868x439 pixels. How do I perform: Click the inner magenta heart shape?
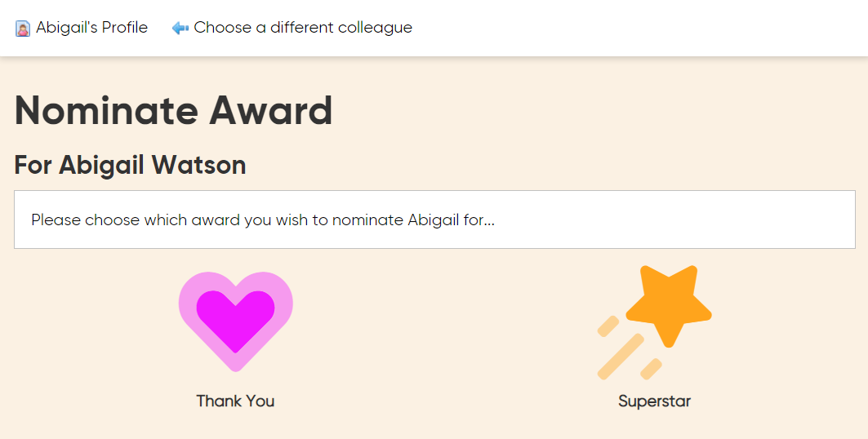236,318
